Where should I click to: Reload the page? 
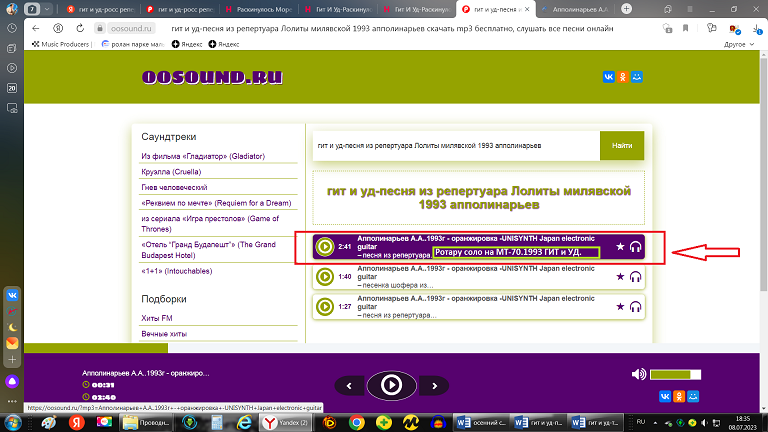[x=80, y=28]
